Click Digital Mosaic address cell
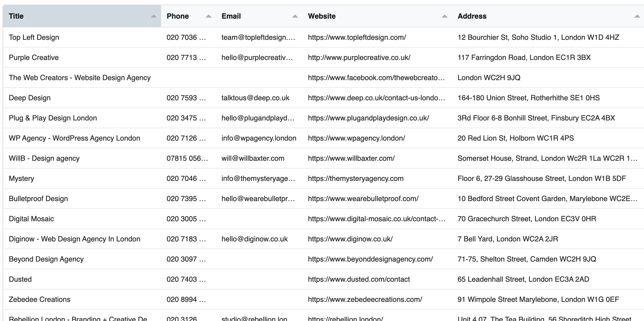The image size is (644, 321). tap(548, 219)
